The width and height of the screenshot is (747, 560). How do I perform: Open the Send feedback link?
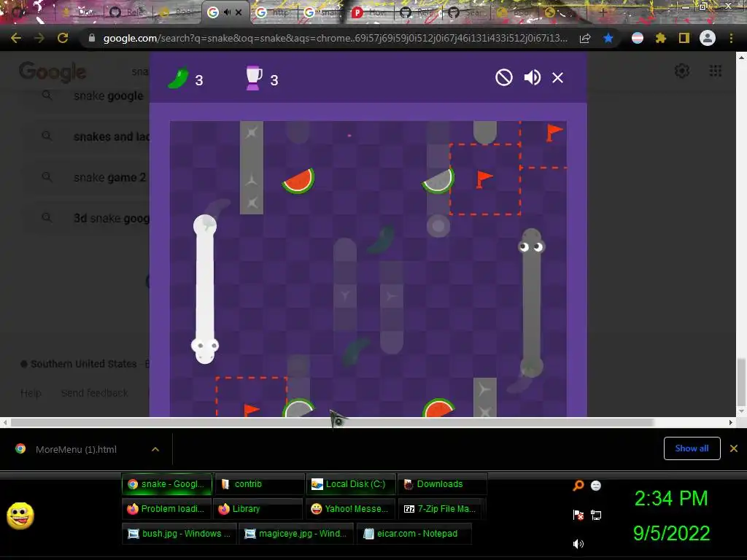(x=94, y=393)
